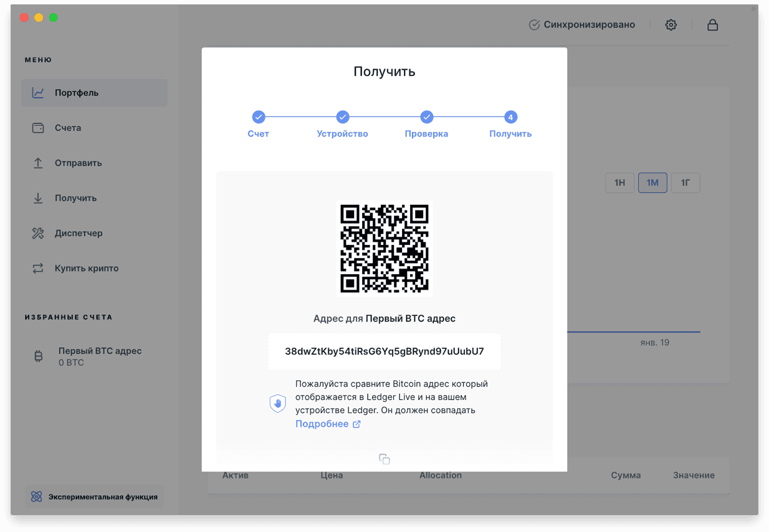Click the Цена column header
This screenshot has height=532, width=769.
pyautogui.click(x=332, y=475)
